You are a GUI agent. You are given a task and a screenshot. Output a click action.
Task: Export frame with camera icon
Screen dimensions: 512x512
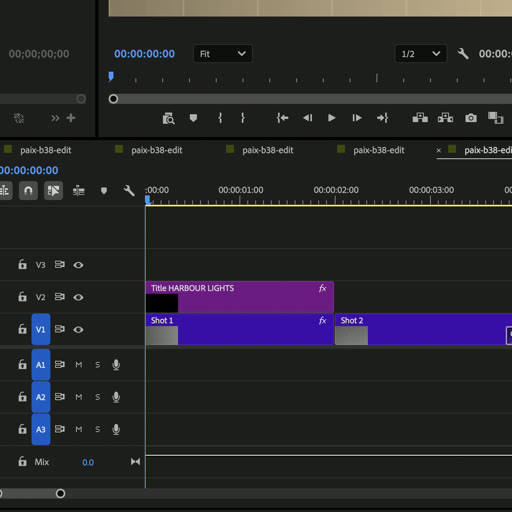tap(471, 118)
